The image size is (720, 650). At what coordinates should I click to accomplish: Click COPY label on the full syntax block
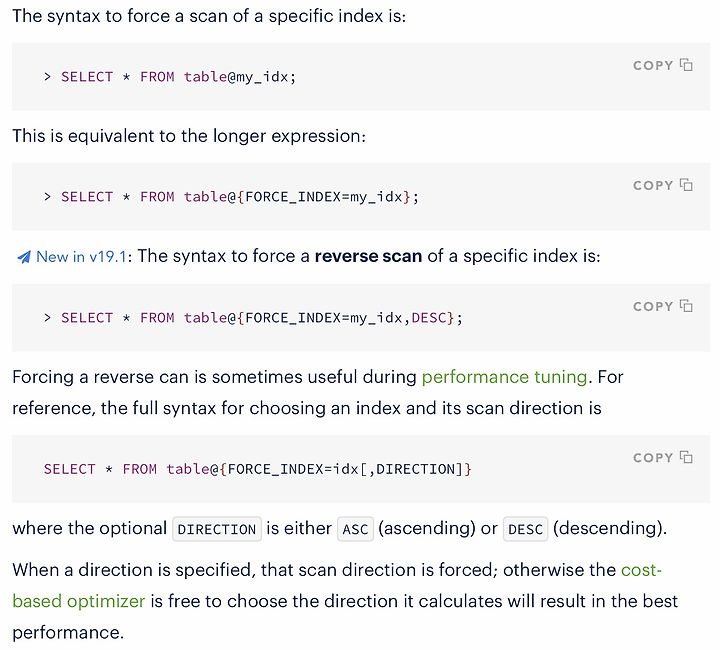coord(653,458)
